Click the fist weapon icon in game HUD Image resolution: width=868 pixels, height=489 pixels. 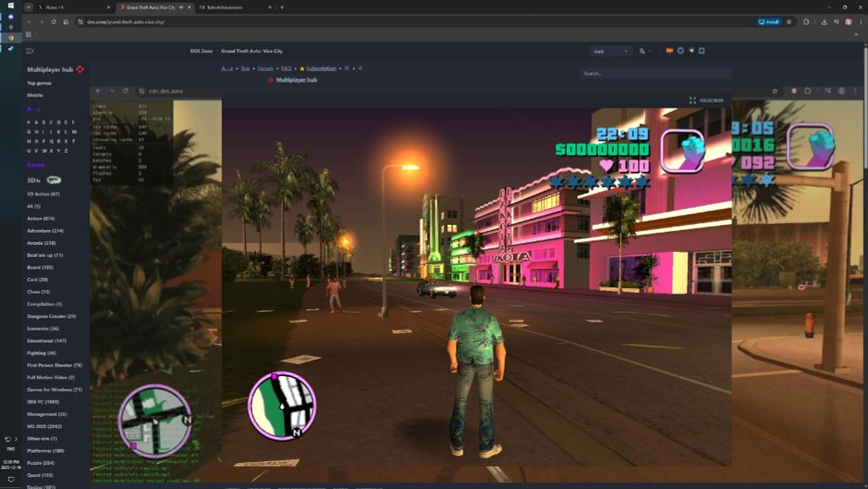[x=682, y=151]
